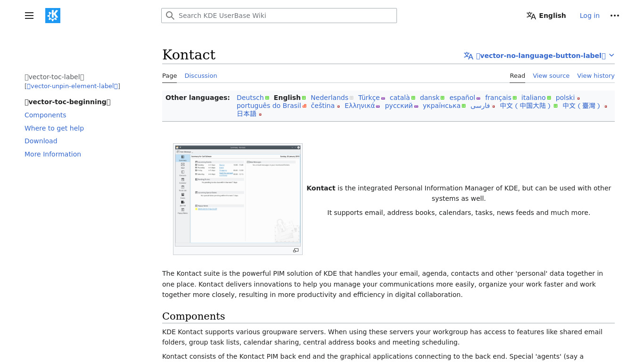Open the English language selector
The image size is (644, 362).
click(x=546, y=16)
